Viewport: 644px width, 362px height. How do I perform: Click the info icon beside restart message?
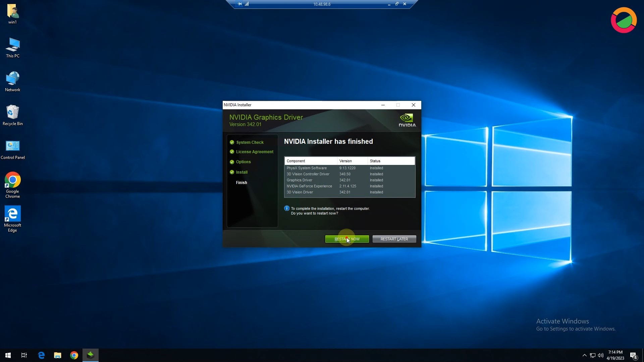[287, 208]
